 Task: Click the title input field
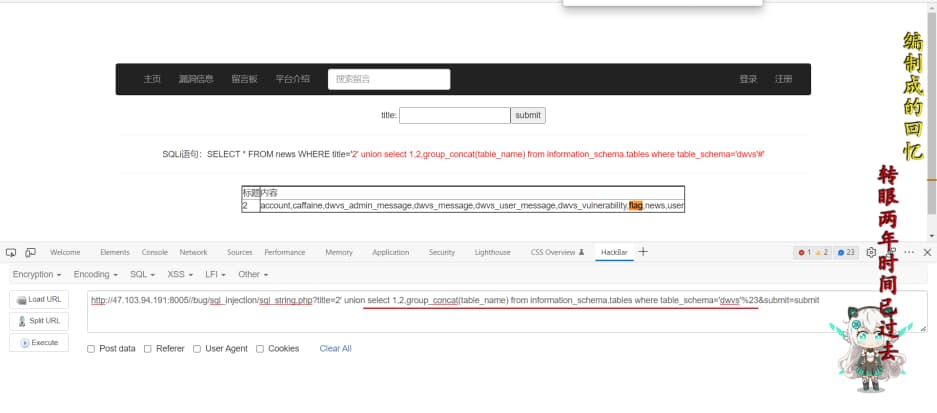(455, 115)
